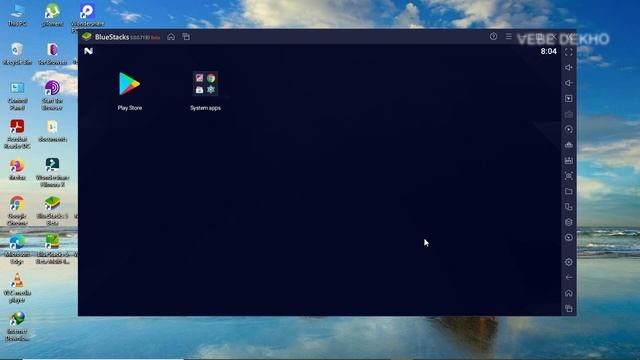Click the sidebar icon below install APK
This screenshot has height=360, width=640.
pos(569,160)
